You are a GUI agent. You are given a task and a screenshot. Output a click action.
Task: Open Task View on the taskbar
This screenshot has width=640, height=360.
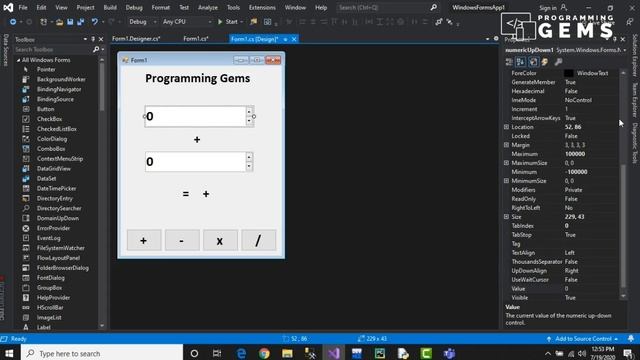[x=217, y=353]
